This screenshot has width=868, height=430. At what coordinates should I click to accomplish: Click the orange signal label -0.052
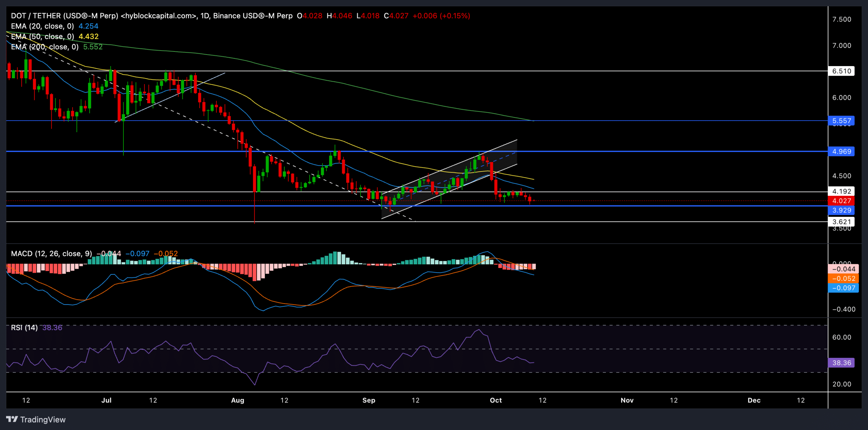(843, 279)
